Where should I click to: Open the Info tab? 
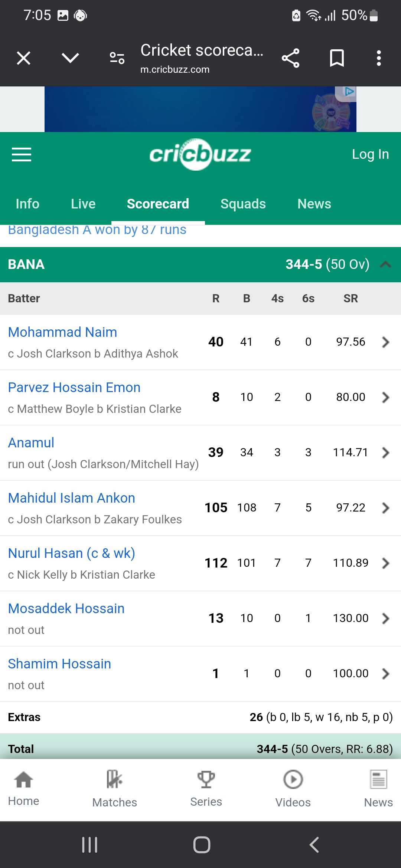(x=27, y=204)
